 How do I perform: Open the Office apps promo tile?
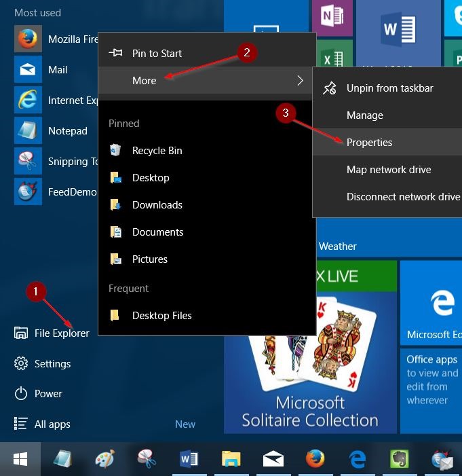pyautogui.click(x=431, y=391)
